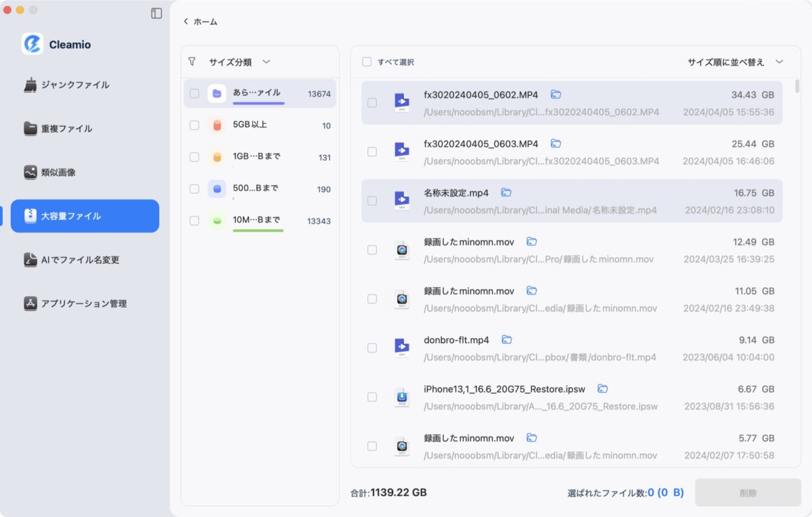Screen dimensions: 812x517
Task: Click folder icon next to donbro-flt.mp4
Action: tap(506, 340)
